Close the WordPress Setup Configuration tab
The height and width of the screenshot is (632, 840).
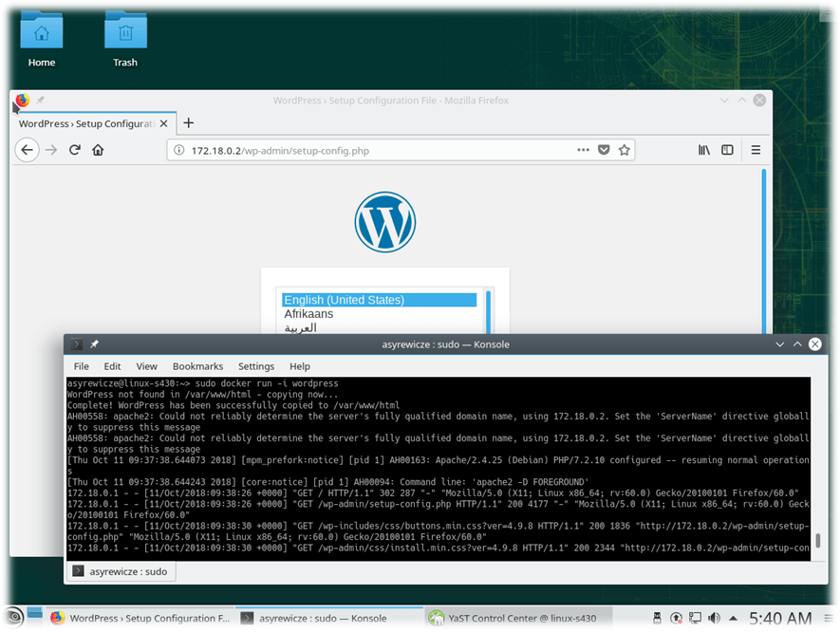[x=164, y=123]
